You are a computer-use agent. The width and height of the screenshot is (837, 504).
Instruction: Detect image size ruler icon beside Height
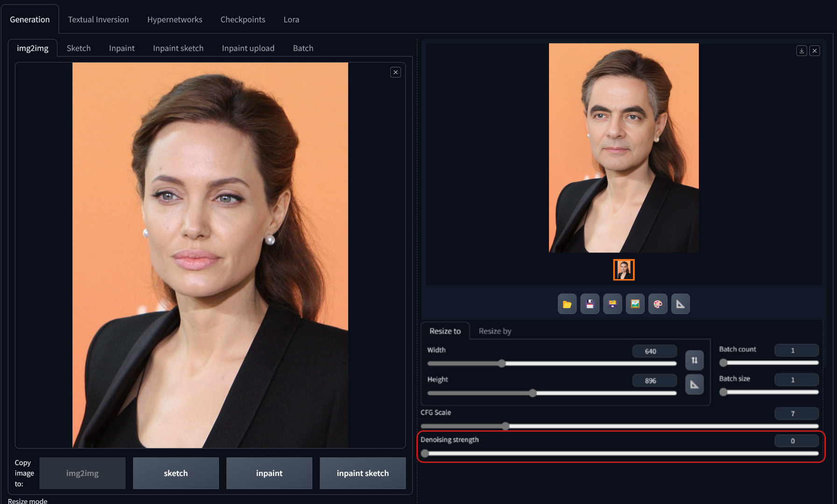point(695,385)
